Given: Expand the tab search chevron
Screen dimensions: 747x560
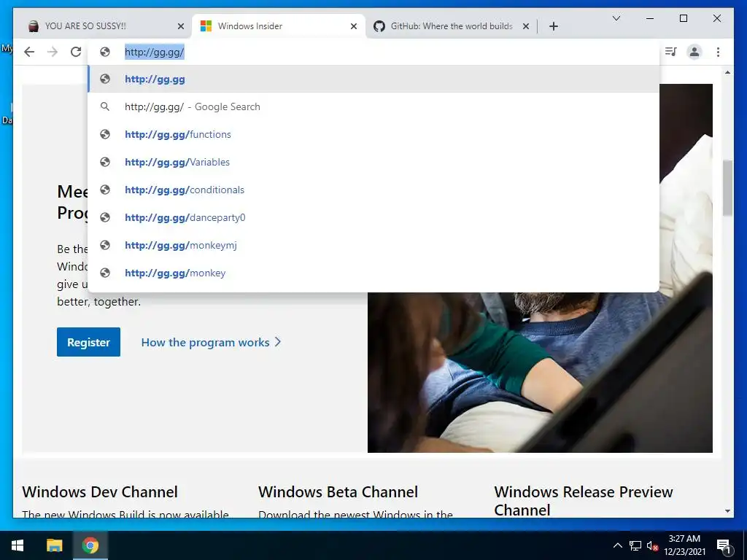Looking at the screenshot, I should click(x=616, y=18).
